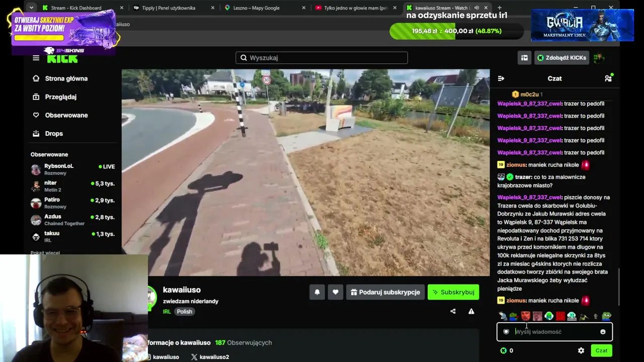Click the green Subskrybuj button

[453, 292]
